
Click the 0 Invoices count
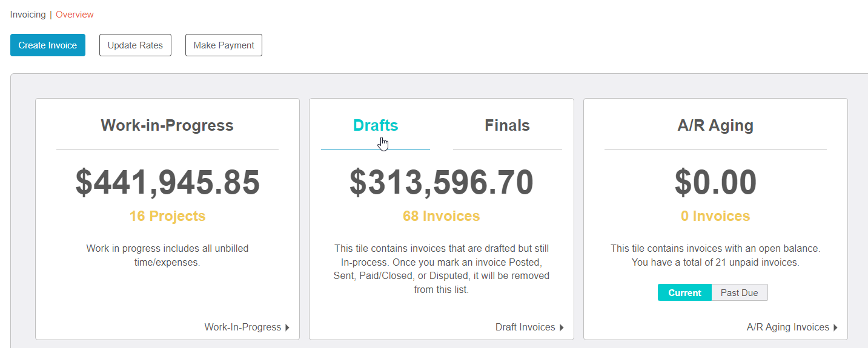715,216
